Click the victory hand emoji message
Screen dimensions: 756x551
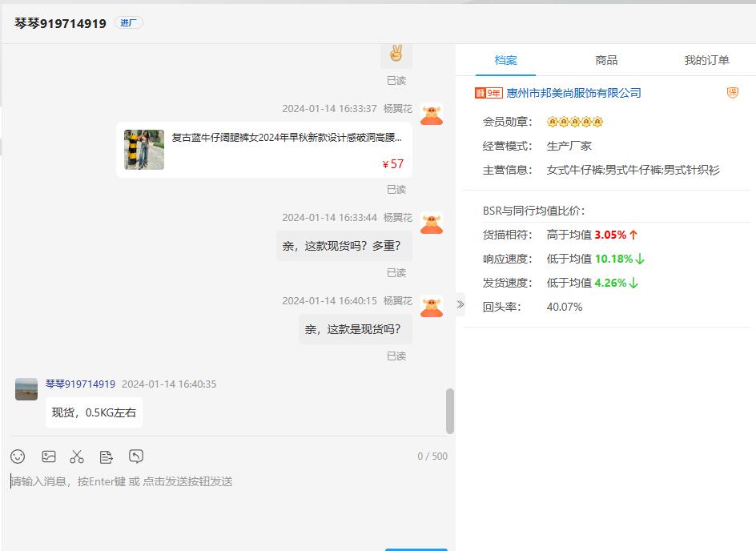coord(396,54)
